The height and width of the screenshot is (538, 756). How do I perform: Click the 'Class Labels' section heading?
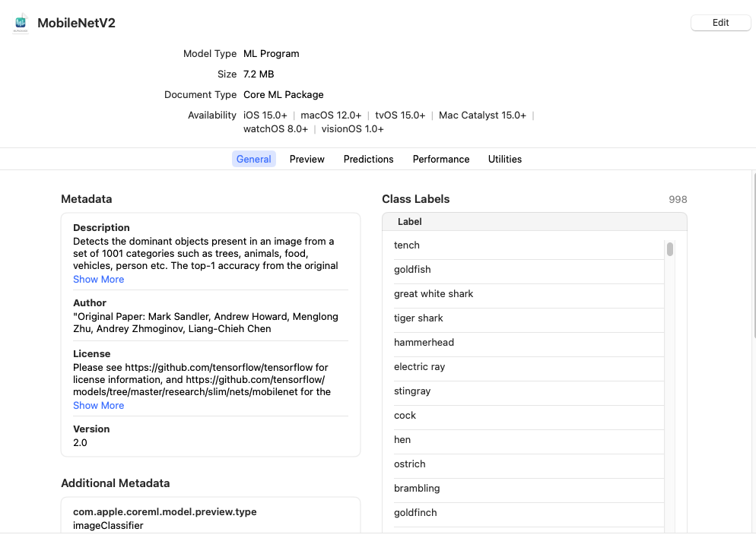(x=415, y=199)
